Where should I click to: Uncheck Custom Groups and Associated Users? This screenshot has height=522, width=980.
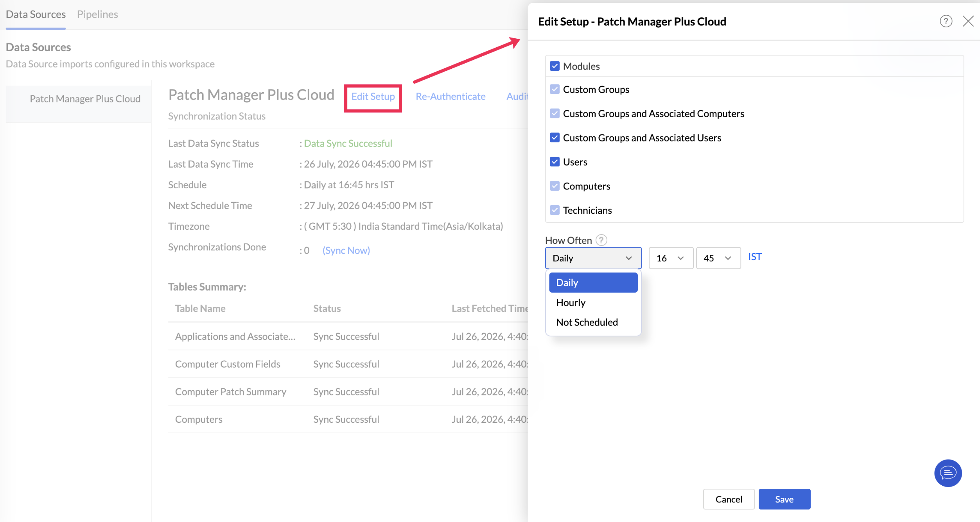[x=555, y=138]
